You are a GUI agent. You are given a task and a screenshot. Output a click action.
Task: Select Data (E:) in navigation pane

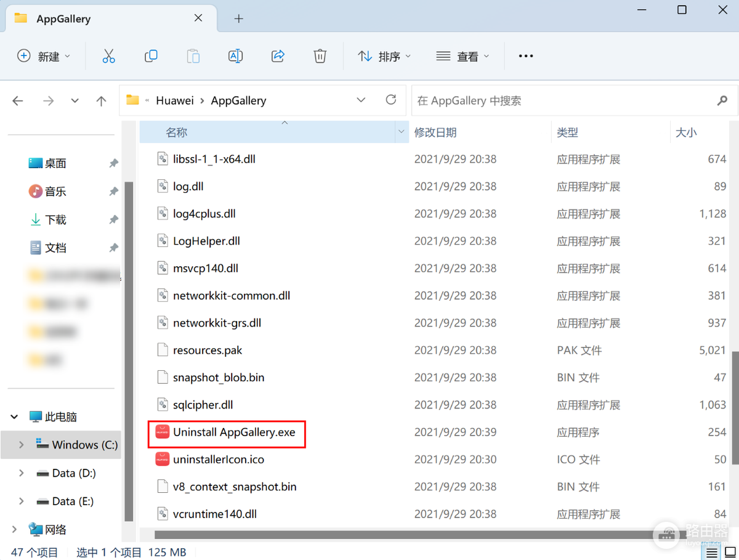(65, 501)
